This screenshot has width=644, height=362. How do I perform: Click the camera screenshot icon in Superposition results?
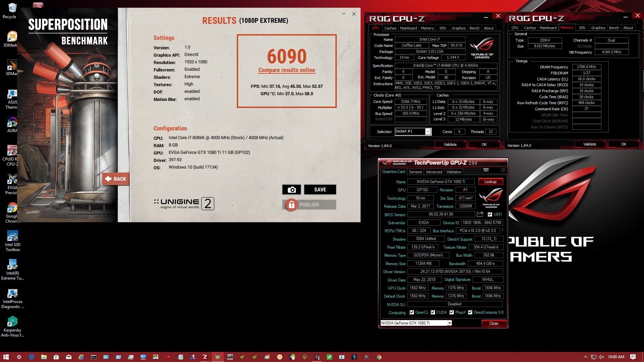291,190
